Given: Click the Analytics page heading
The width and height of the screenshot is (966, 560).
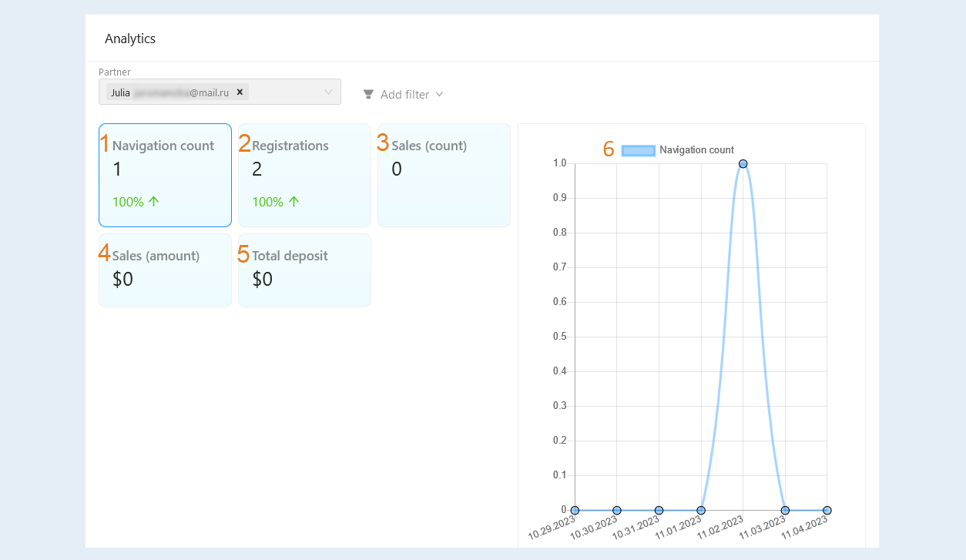Looking at the screenshot, I should tap(130, 39).
